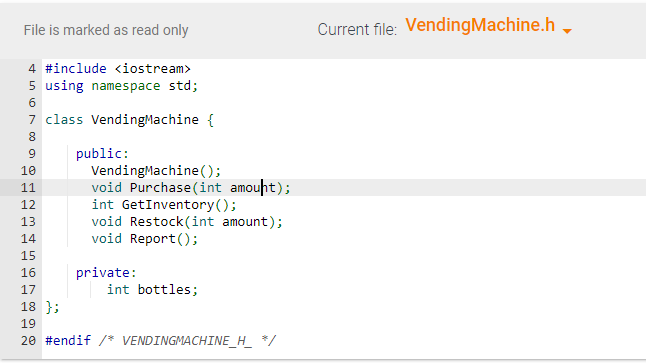Image resolution: width=646 pixels, height=363 pixels.
Task: Click the 'File is marked as read only' text
Action: point(106,30)
